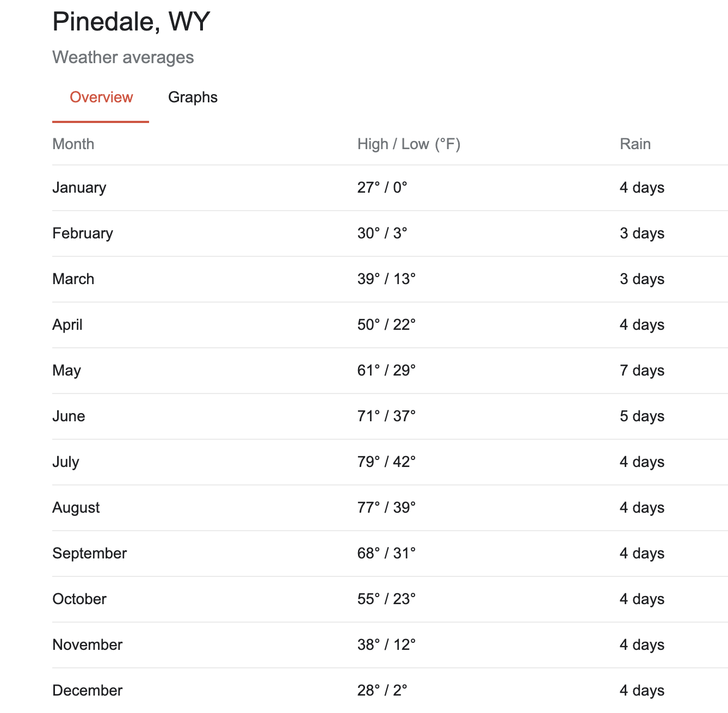Select the January row label
The height and width of the screenshot is (713, 728).
tap(79, 188)
